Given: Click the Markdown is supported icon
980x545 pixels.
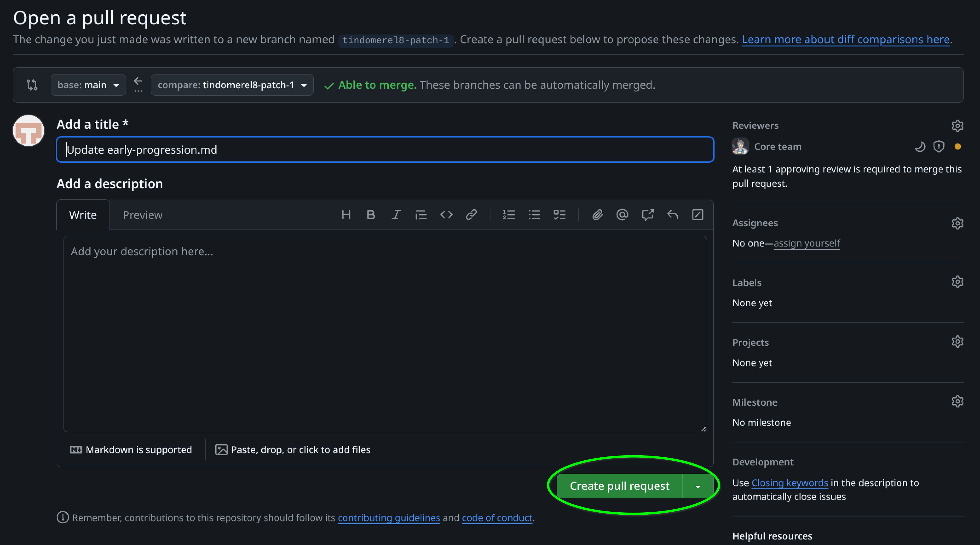Looking at the screenshot, I should (x=76, y=450).
